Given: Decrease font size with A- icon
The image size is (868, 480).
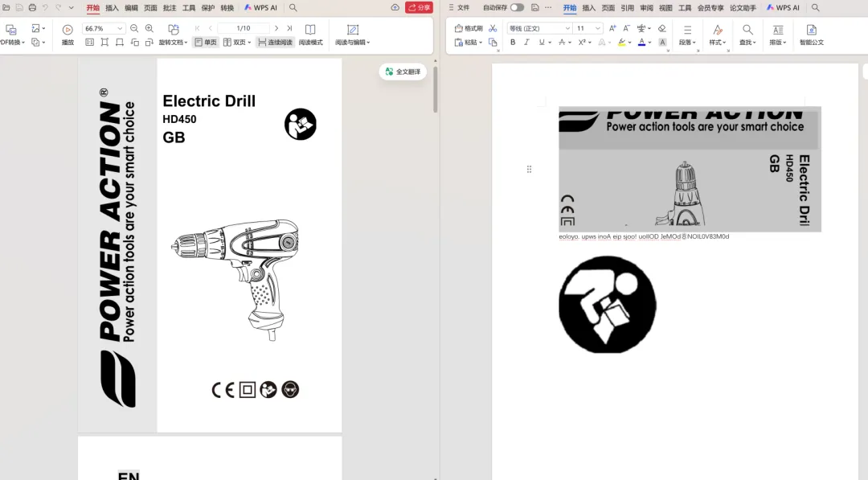Looking at the screenshot, I should pos(626,28).
